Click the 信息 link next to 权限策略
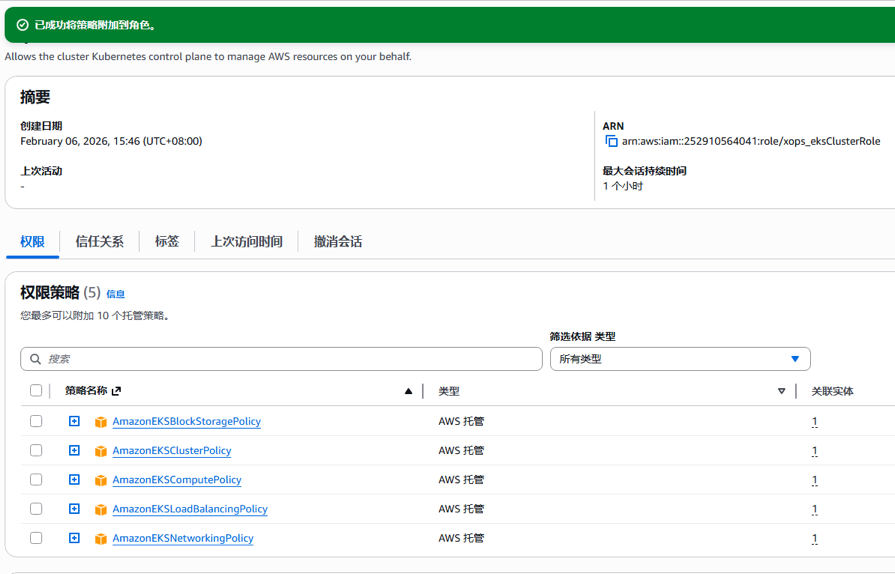The width and height of the screenshot is (895, 574). (x=116, y=294)
